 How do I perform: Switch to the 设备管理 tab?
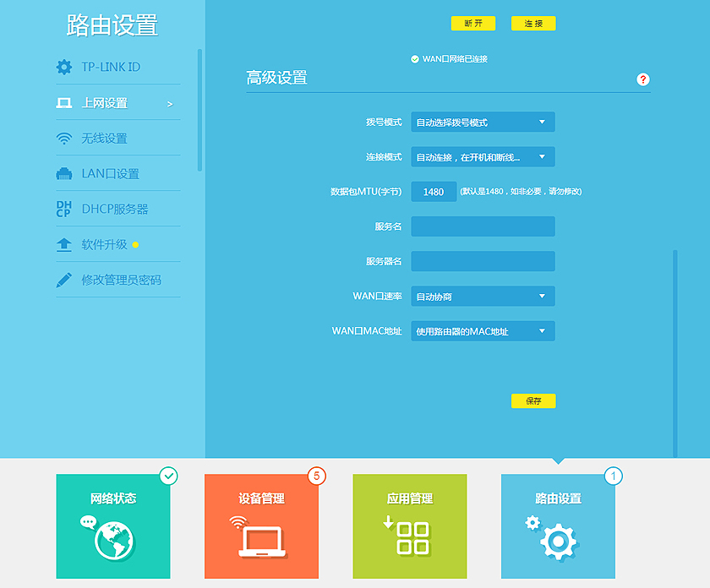click(262, 525)
